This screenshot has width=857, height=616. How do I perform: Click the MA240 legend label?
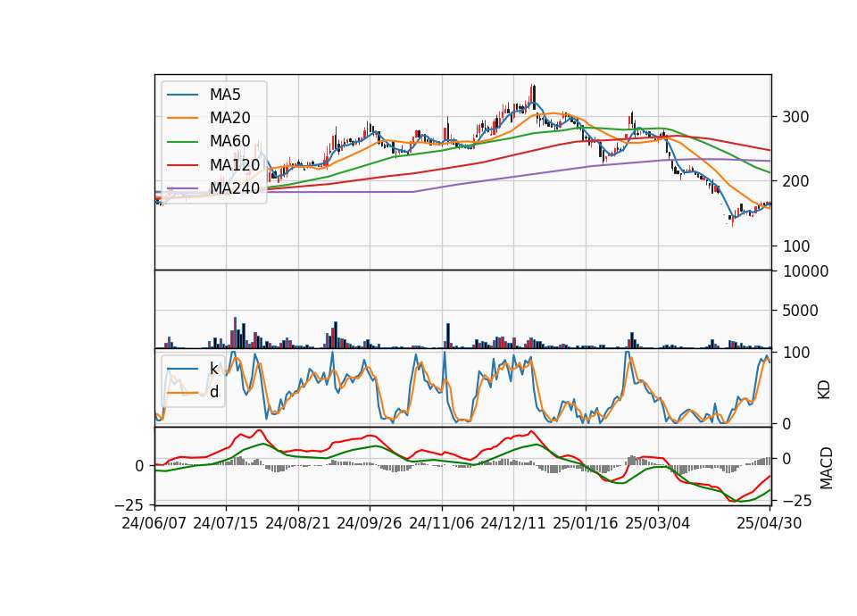(x=235, y=188)
